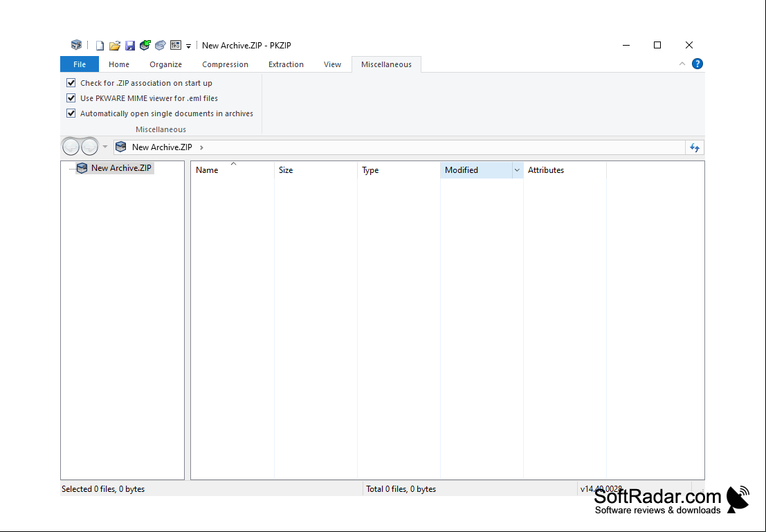Sort by the Name column header
This screenshot has width=766, height=532.
coord(232,170)
